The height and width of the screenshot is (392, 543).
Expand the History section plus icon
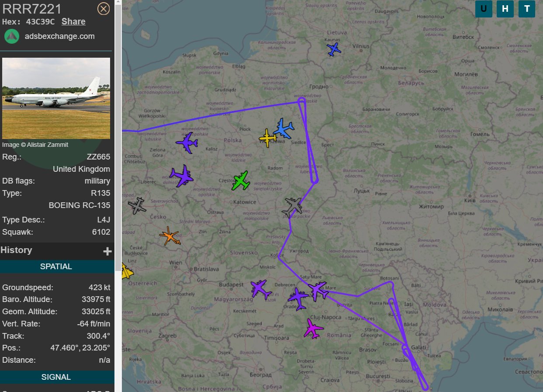click(107, 251)
